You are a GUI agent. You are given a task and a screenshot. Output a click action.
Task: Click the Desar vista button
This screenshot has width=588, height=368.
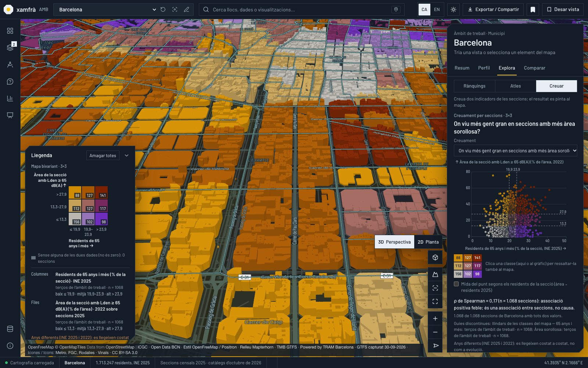[563, 10]
